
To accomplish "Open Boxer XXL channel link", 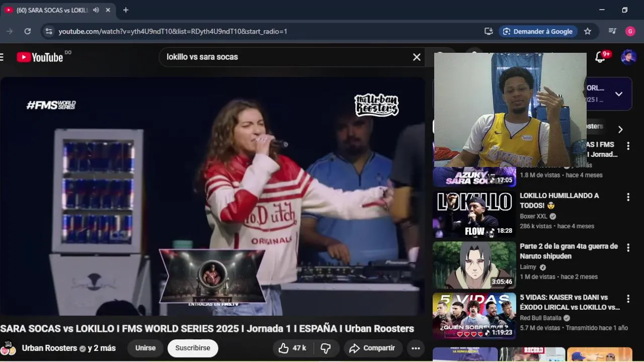I will pos(533,216).
